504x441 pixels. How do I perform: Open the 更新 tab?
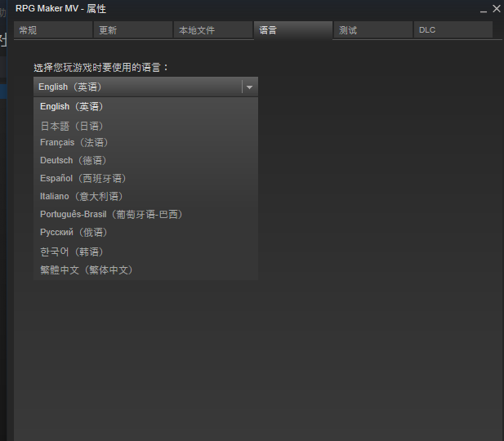[133, 30]
